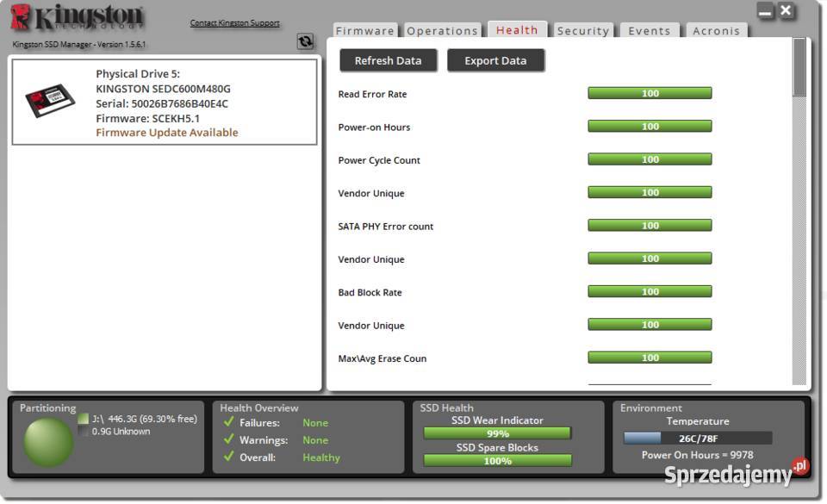
Task: Click the Warnings green checkmark icon
Action: point(228,439)
